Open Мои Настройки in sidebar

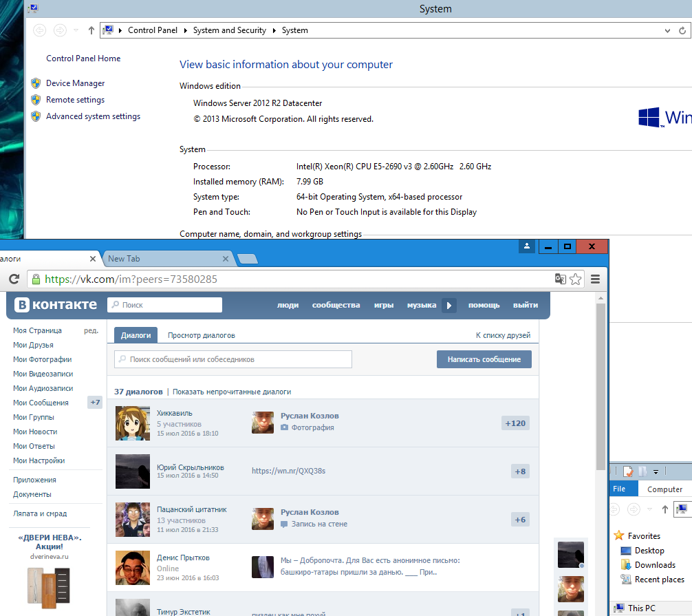pyautogui.click(x=39, y=460)
